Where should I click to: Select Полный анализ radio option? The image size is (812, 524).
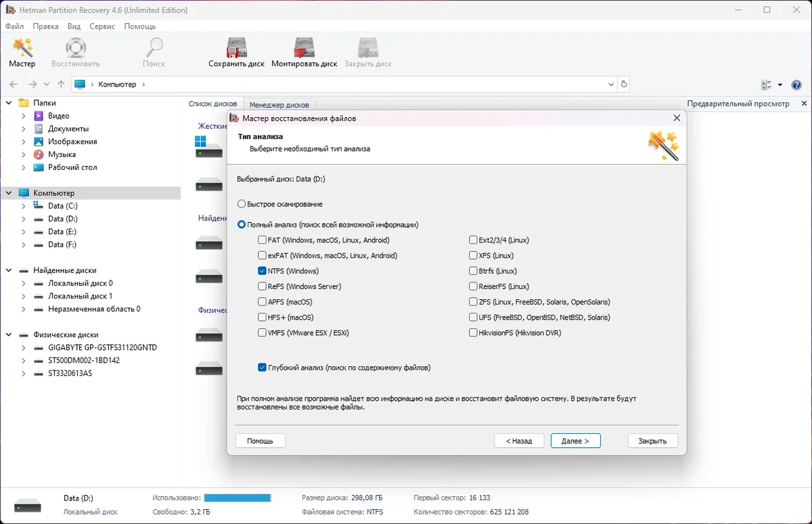241,225
